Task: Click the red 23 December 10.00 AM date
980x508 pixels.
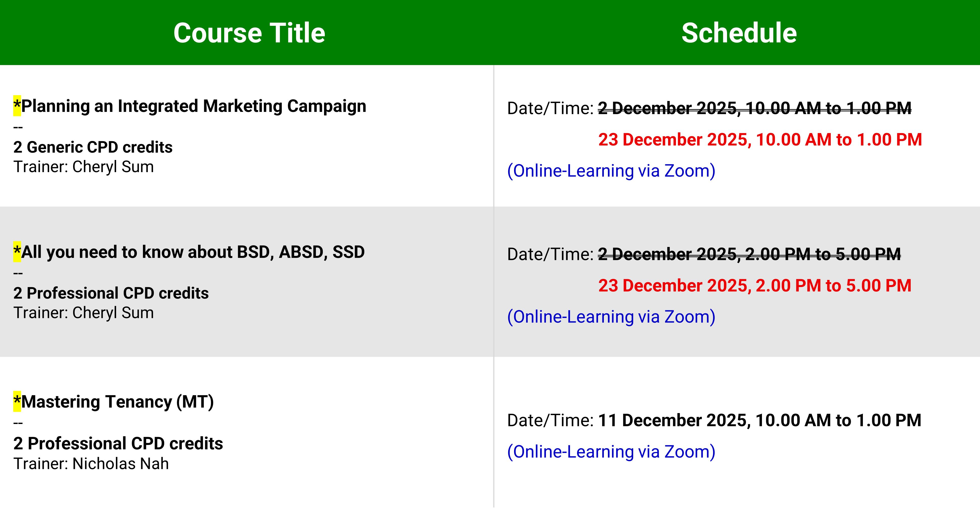Action: point(760,140)
